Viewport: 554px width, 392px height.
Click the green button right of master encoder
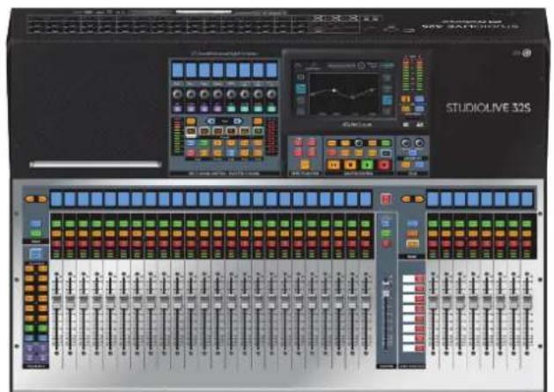tap(386, 143)
